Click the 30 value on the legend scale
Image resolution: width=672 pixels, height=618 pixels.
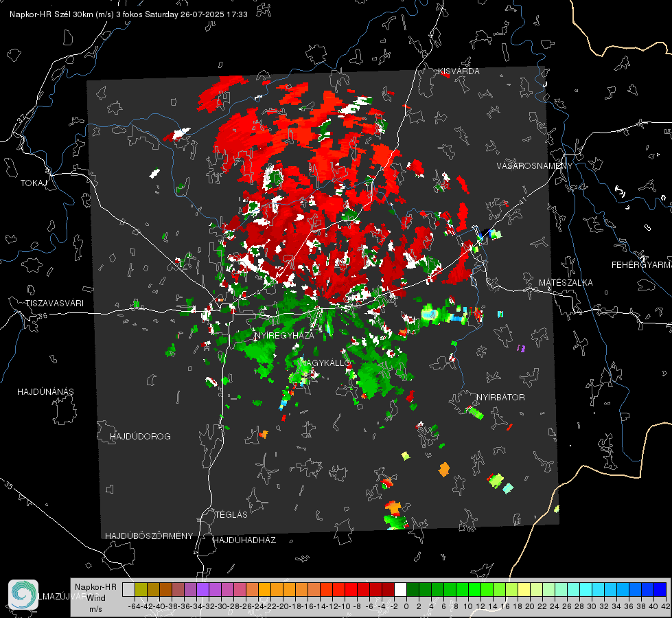pos(592,606)
